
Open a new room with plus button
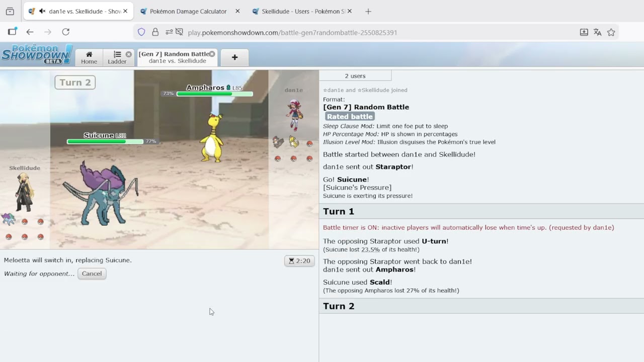(234, 57)
